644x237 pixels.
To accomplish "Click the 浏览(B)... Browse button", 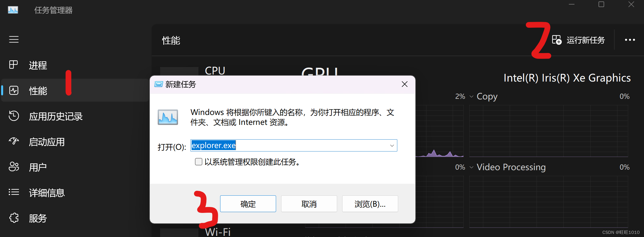I will pos(370,204).
